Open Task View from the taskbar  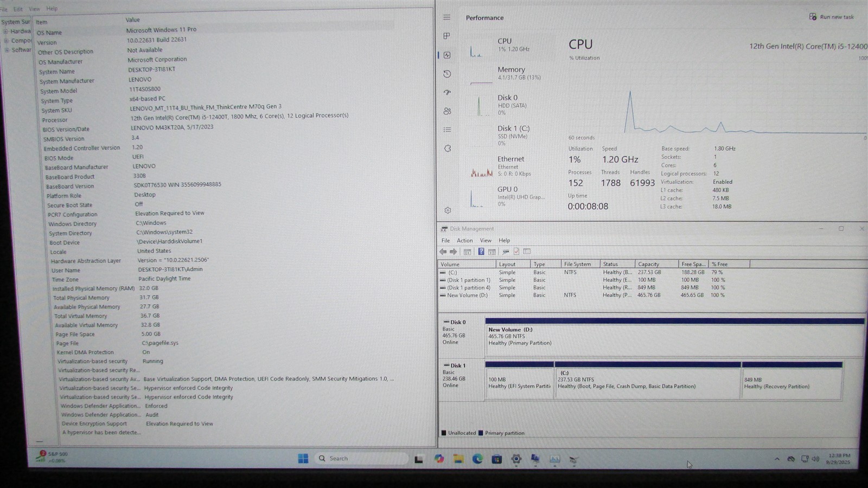click(419, 459)
